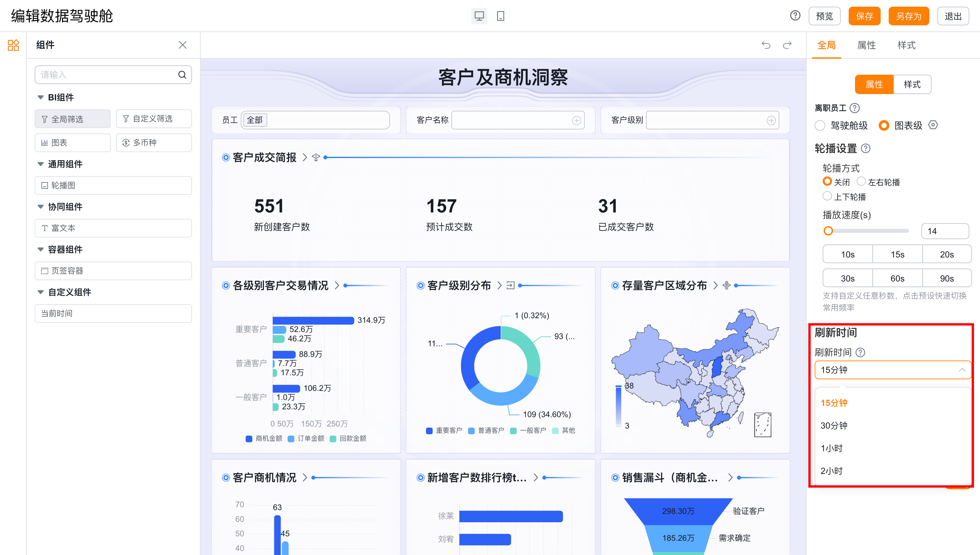Choose 30分钟 refresh interval

coord(892,425)
